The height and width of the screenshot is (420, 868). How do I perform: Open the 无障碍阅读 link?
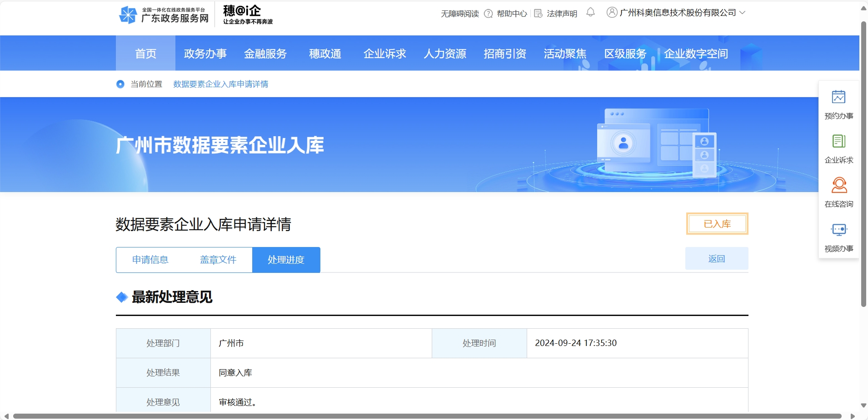click(x=459, y=13)
